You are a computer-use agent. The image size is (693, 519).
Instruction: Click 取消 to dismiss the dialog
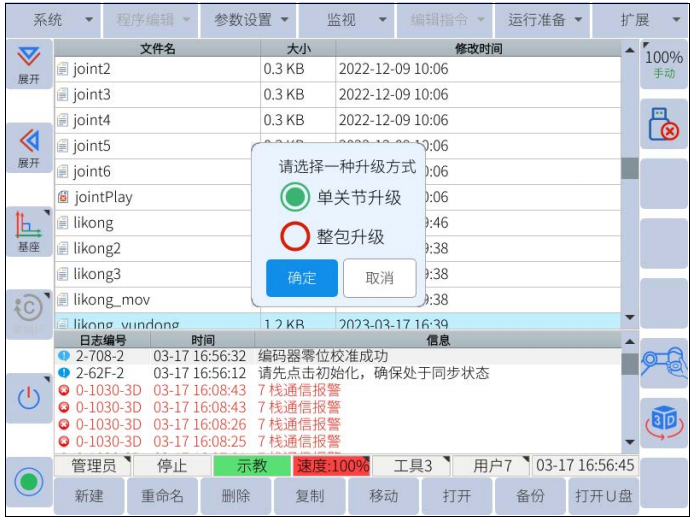click(379, 278)
